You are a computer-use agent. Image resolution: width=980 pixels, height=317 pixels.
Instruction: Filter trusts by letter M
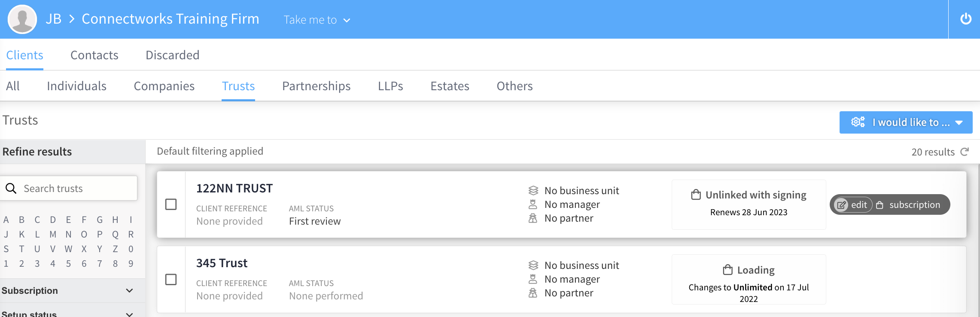[53, 235]
